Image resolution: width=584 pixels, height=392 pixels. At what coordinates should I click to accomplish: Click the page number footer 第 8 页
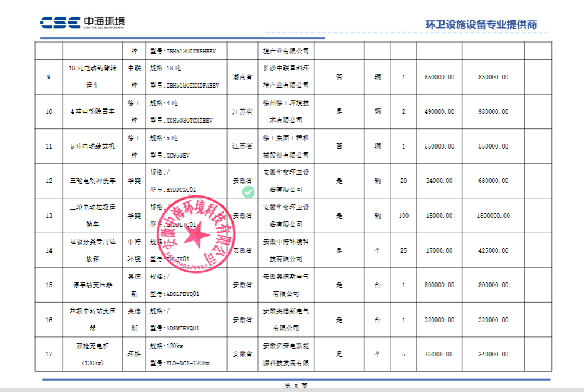pyautogui.click(x=296, y=387)
